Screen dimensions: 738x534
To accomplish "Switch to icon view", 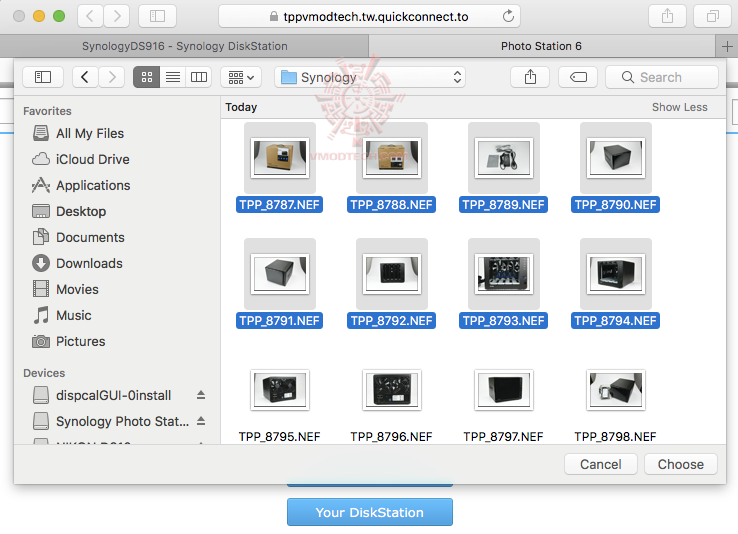I will click(x=147, y=77).
